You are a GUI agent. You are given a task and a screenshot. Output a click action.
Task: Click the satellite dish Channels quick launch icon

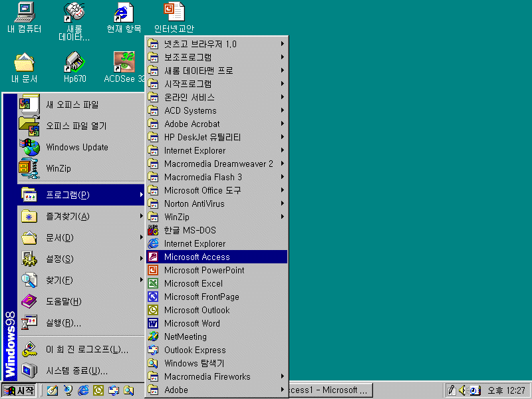click(68, 390)
